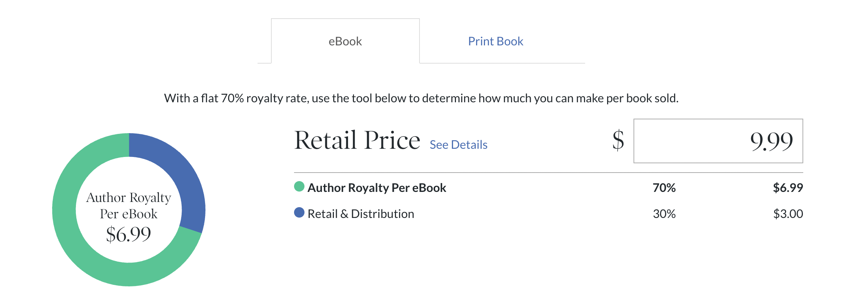Click the Author Royalty Per eBook donut caption
868x302 pixels.
tap(128, 205)
